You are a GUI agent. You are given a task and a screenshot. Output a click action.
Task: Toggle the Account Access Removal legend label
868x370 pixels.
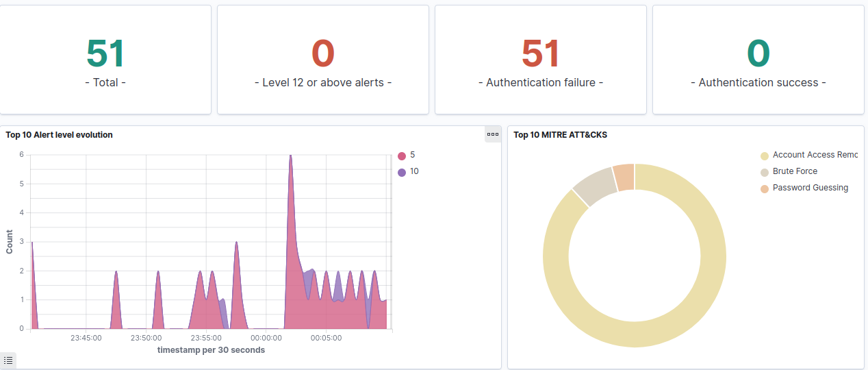click(x=815, y=155)
